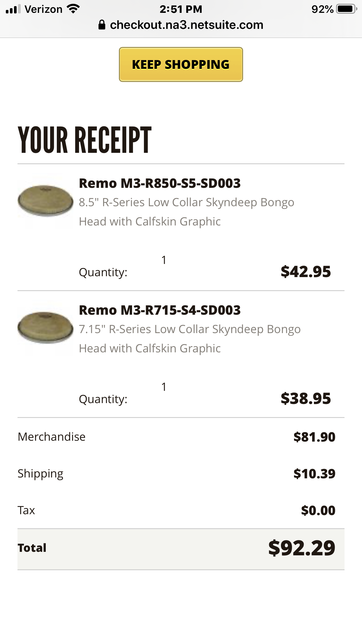Tap the 2:51 PM clock
The image size is (362, 644).
[x=181, y=9]
